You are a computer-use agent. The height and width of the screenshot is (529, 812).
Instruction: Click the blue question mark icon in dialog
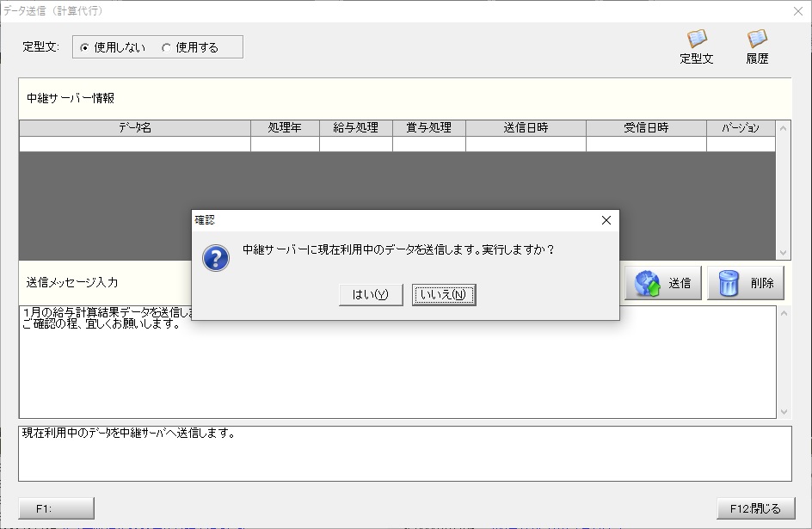(215, 258)
